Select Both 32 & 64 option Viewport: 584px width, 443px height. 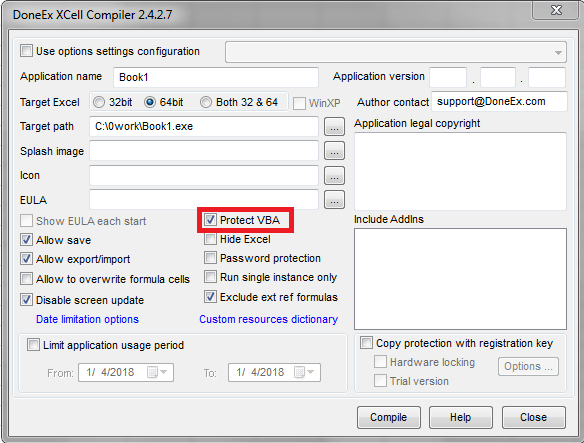click(206, 102)
